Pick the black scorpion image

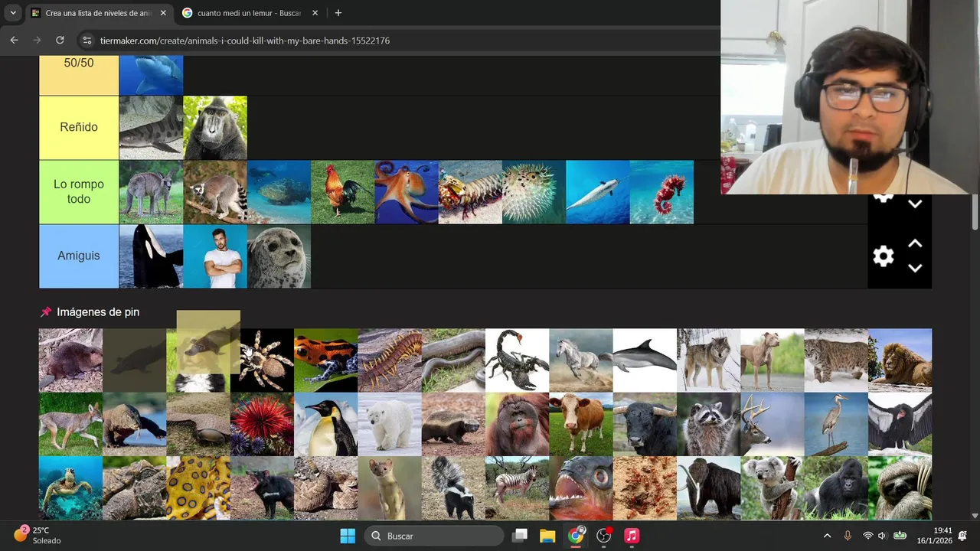click(x=517, y=360)
